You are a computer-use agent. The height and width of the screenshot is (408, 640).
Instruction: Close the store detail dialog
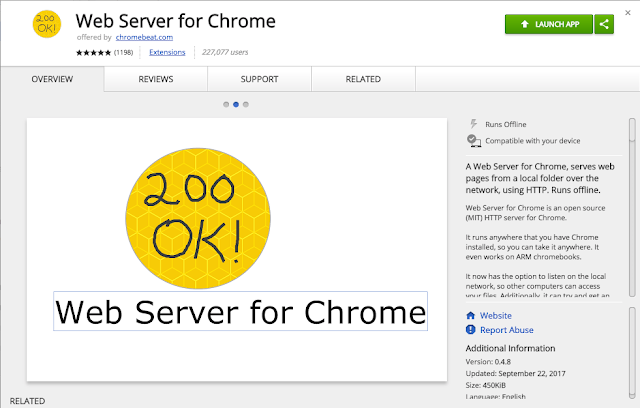(x=628, y=13)
